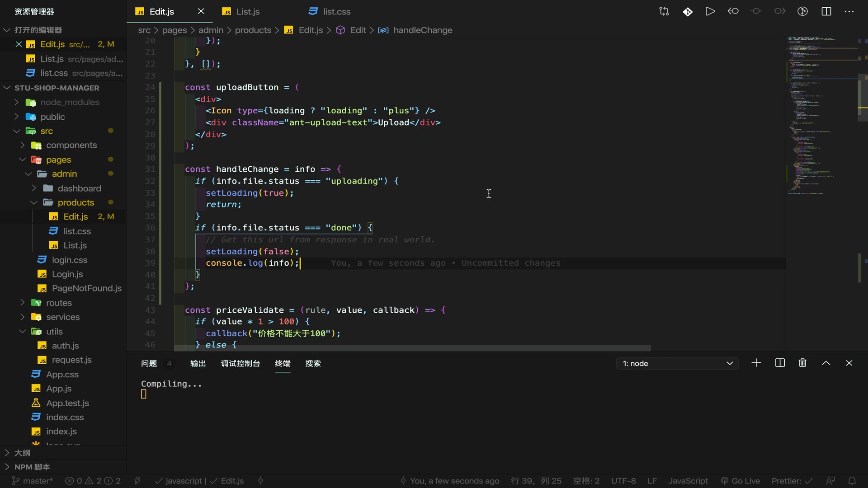Screen dimensions: 868x488
Task: Click the run/play debug icon
Action: [x=710, y=11]
